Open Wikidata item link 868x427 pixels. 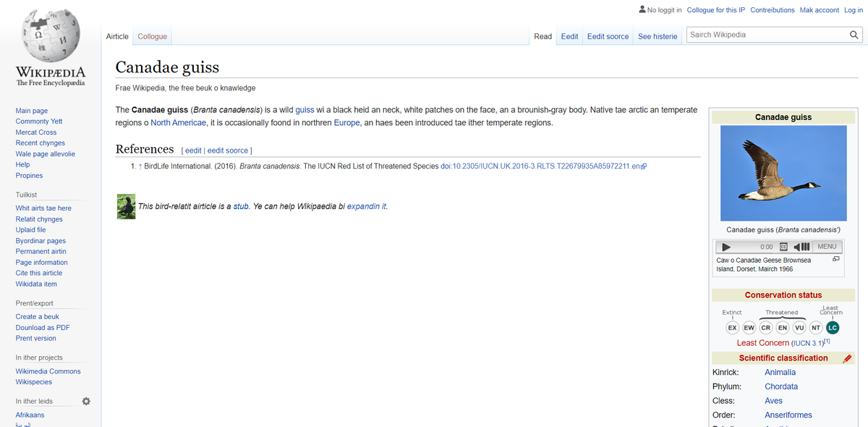(36, 284)
